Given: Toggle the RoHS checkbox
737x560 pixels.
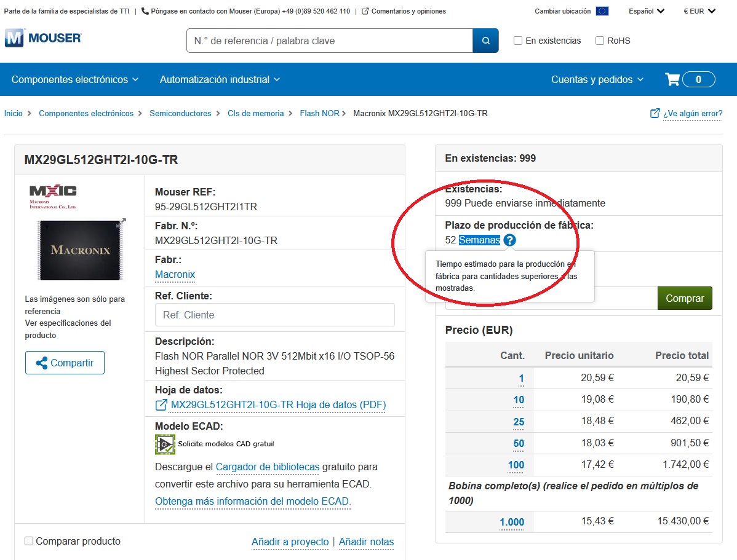Looking at the screenshot, I should point(600,41).
